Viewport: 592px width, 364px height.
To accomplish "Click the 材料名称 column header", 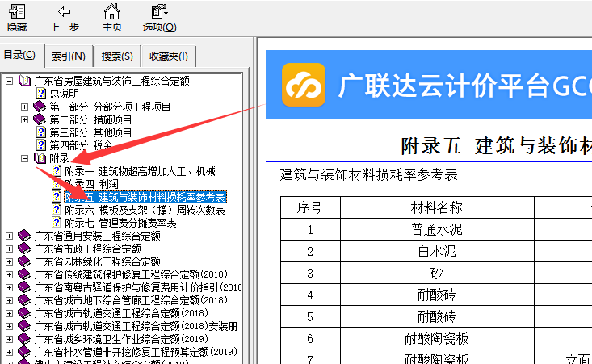I will tap(437, 207).
